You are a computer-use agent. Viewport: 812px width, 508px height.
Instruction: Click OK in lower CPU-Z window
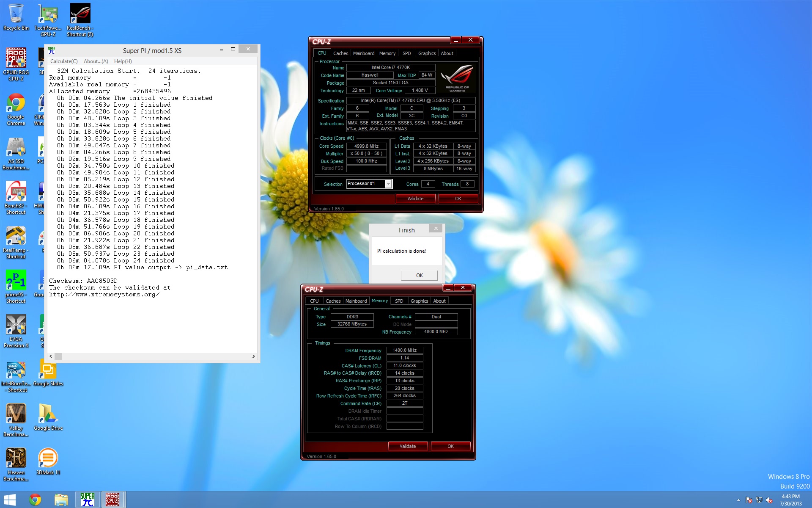[450, 446]
